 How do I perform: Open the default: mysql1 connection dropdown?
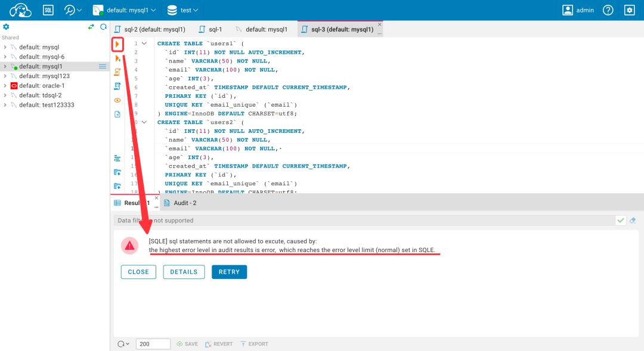125,10
